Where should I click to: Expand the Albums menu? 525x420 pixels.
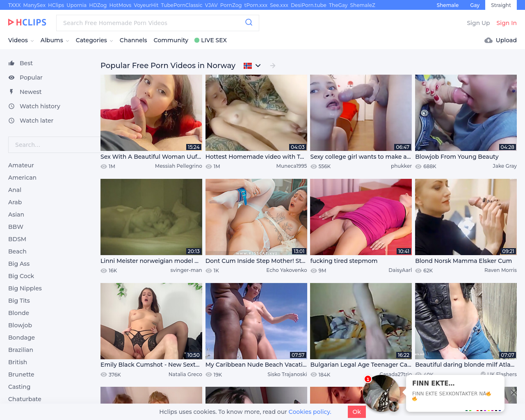pos(55,40)
